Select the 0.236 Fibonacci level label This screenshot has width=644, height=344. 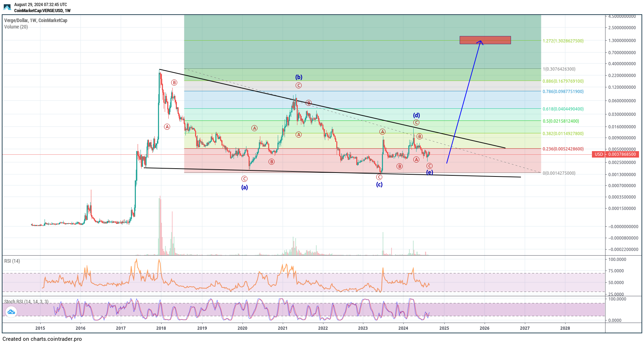[x=563, y=149]
